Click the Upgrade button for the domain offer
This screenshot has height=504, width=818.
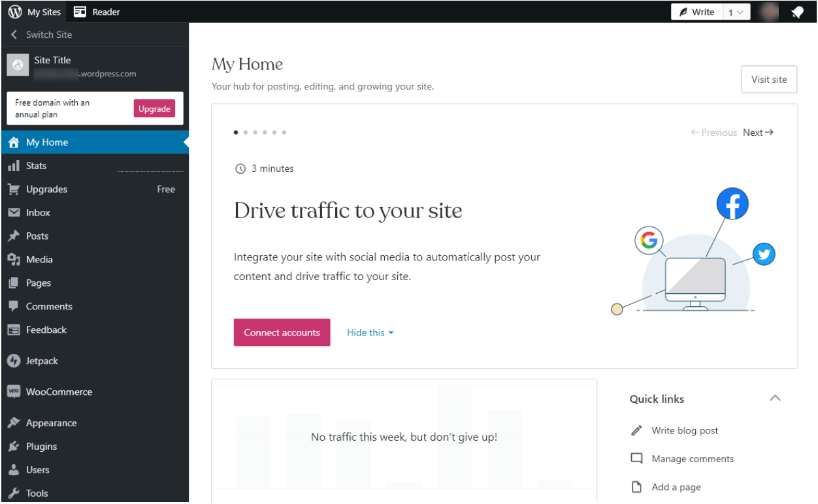click(x=154, y=108)
